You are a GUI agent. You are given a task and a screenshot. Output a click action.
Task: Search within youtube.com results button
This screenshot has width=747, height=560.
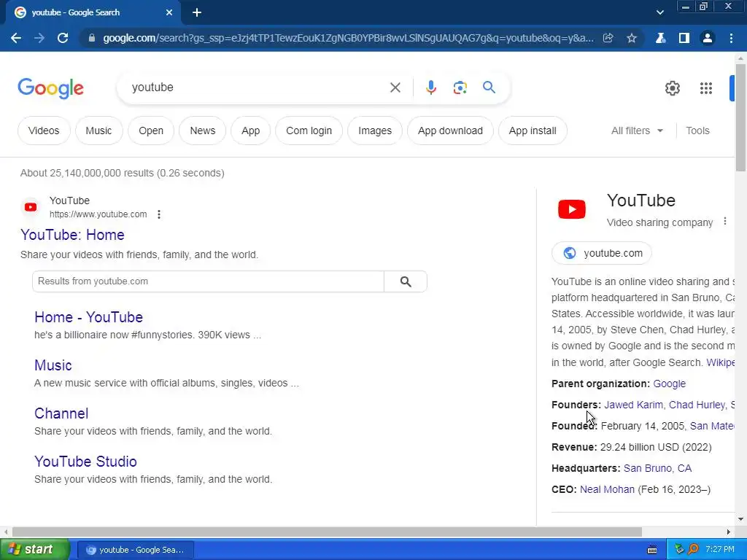pyautogui.click(x=406, y=281)
